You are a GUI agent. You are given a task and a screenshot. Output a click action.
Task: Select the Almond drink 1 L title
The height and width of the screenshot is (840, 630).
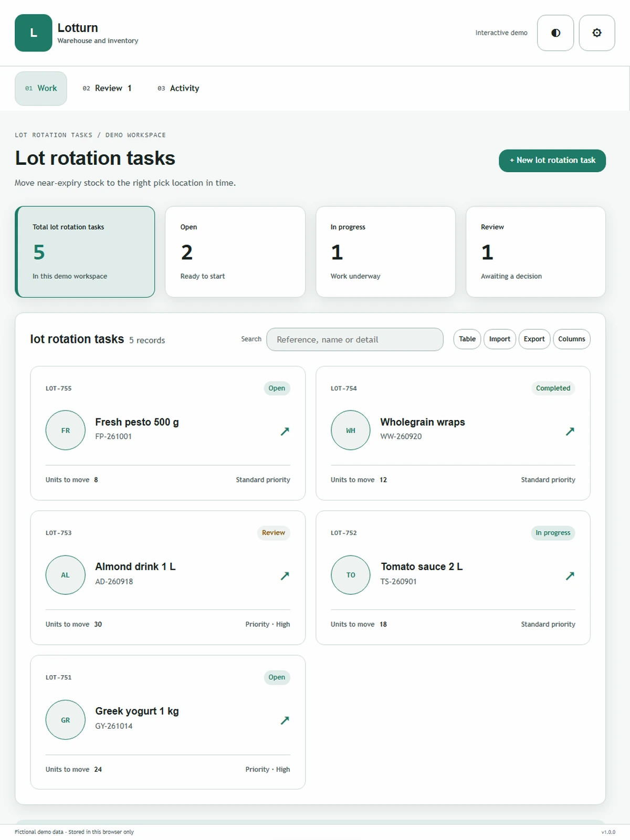click(135, 566)
